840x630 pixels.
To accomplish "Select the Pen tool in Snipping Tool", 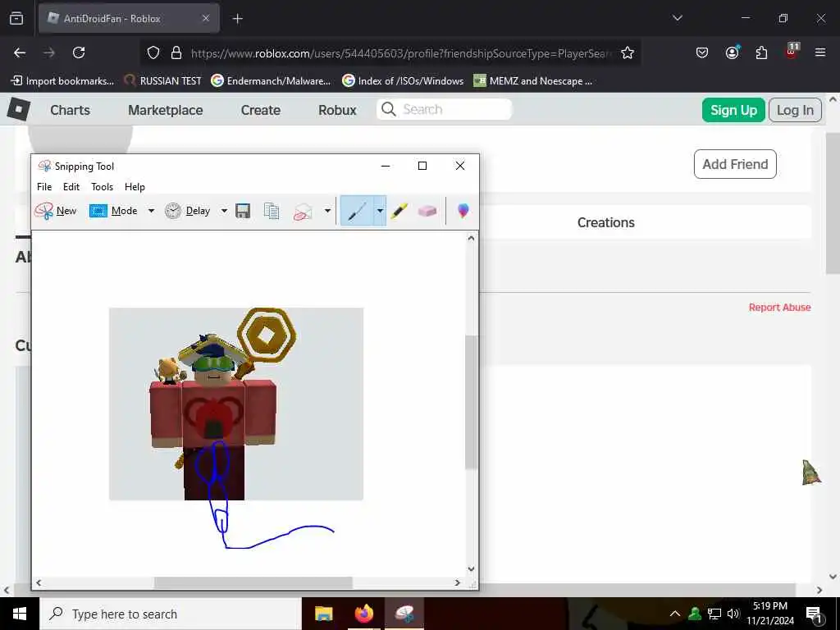I will click(x=357, y=211).
